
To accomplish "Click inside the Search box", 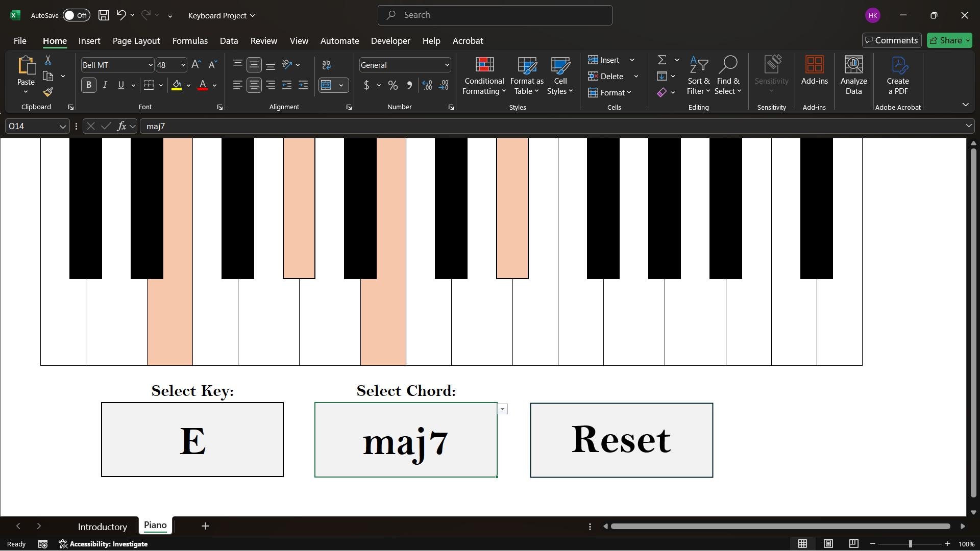I will pyautogui.click(x=494, y=15).
